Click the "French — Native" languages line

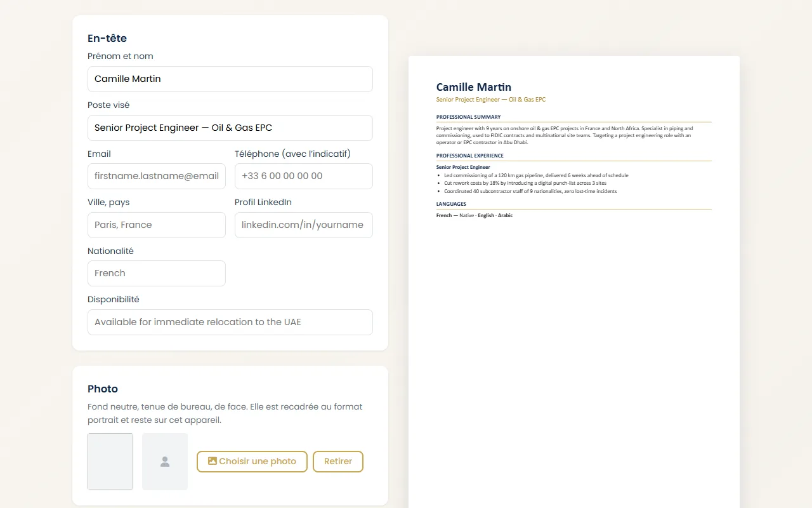475,215
